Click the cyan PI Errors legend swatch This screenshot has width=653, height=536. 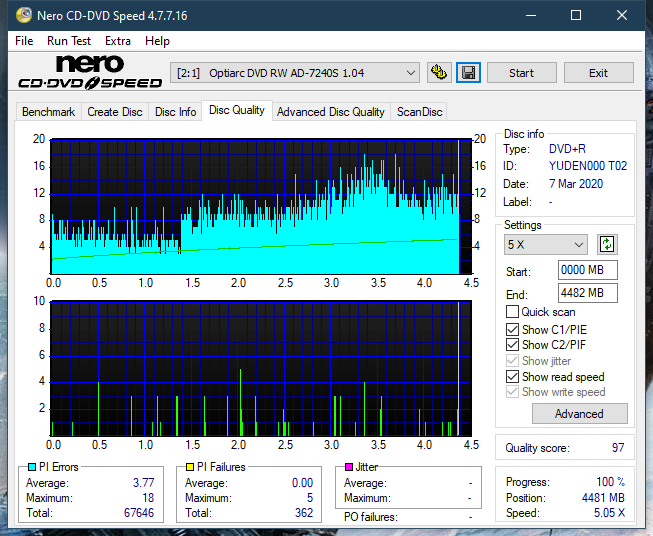[x=32, y=467]
